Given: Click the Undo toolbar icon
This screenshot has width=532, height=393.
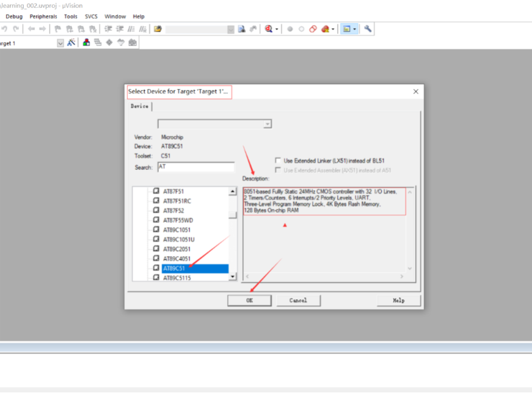Looking at the screenshot, I should coord(4,29).
